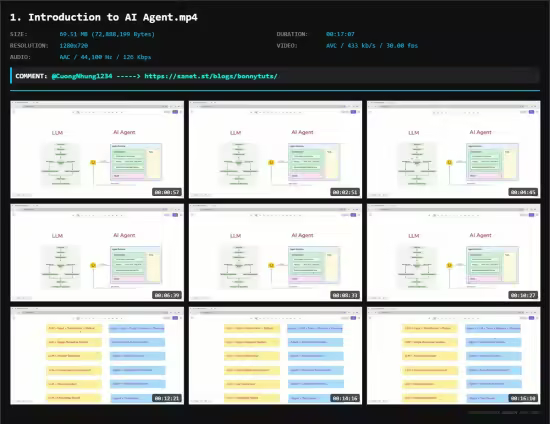Click the video codec value AVC / 433 kb/s

372,46
